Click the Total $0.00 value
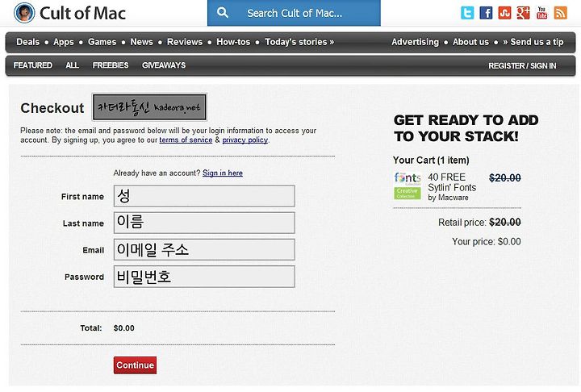The height and width of the screenshot is (392, 581). coord(123,328)
